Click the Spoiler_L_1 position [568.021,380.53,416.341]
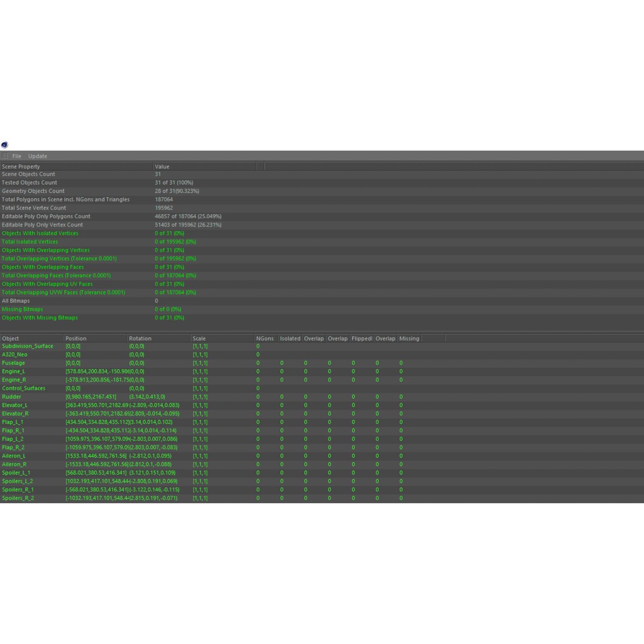The height and width of the screenshot is (644, 644). [96, 473]
